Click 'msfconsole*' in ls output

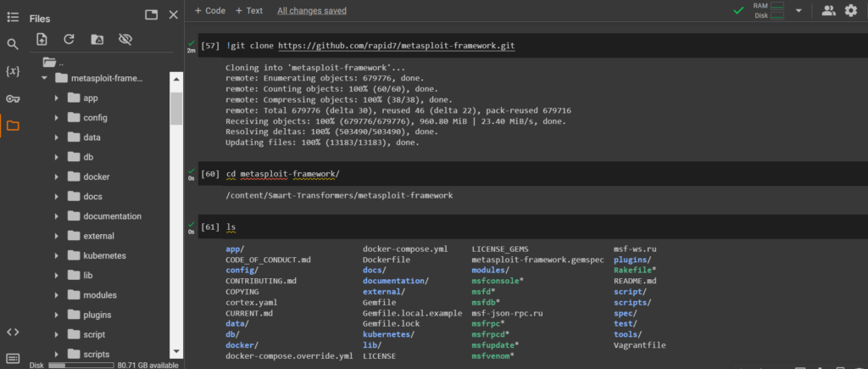pyautogui.click(x=498, y=281)
